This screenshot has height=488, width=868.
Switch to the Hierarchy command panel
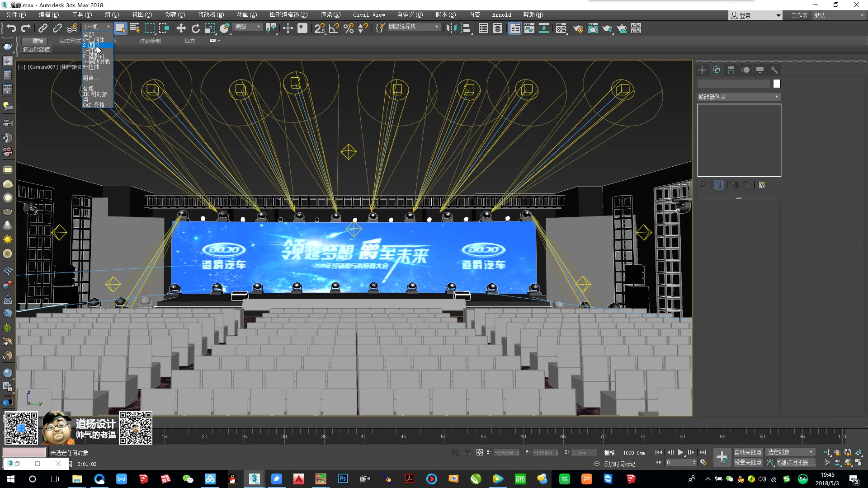click(731, 70)
